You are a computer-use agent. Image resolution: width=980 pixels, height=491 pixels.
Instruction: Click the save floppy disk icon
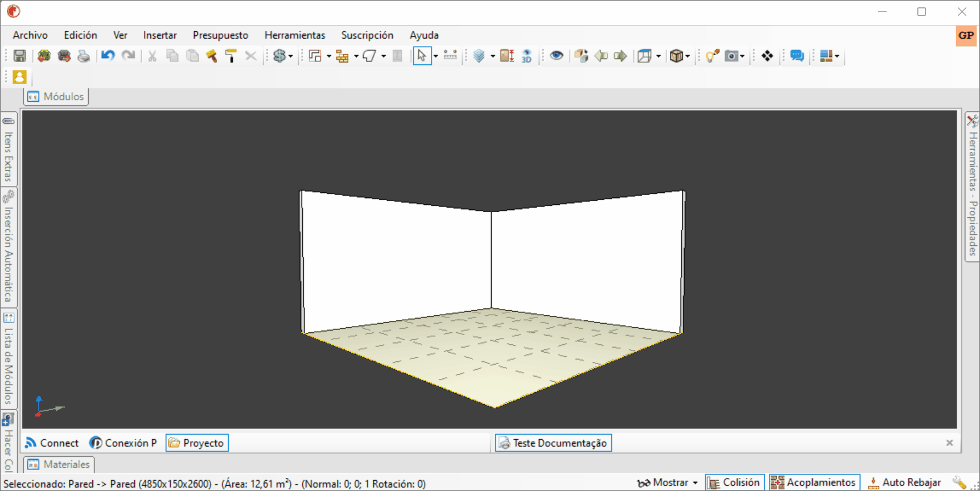coord(19,56)
